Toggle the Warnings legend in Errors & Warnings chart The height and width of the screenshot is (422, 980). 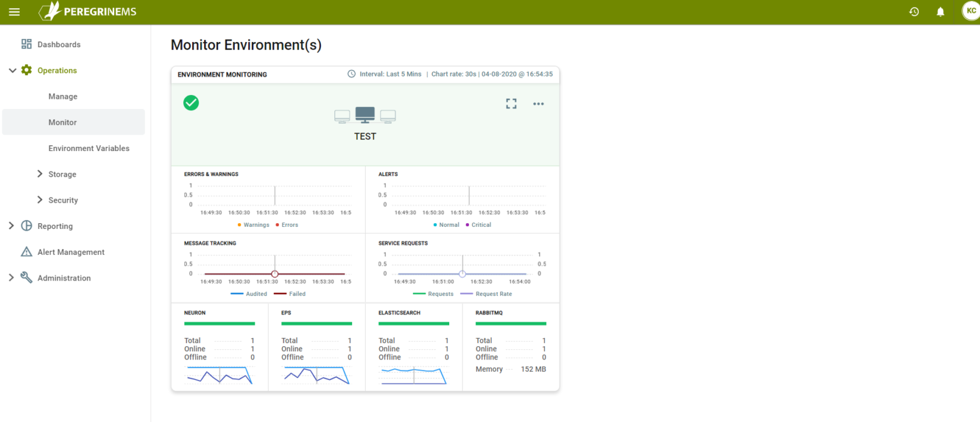(x=254, y=224)
